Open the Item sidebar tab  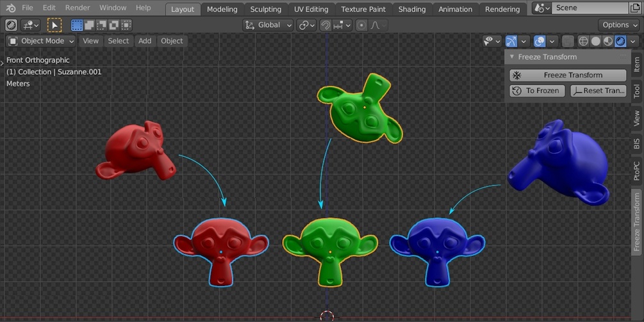pyautogui.click(x=636, y=65)
